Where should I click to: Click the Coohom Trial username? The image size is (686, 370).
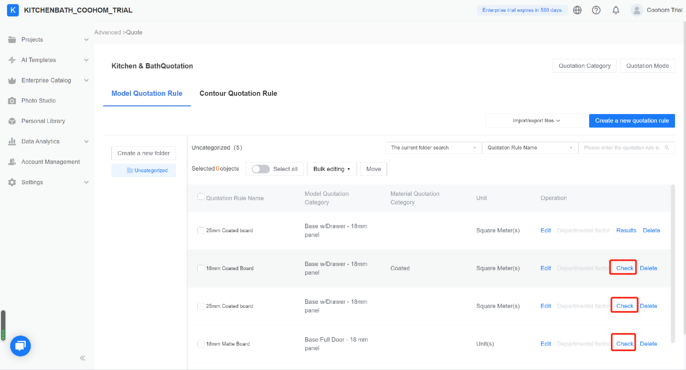click(664, 10)
